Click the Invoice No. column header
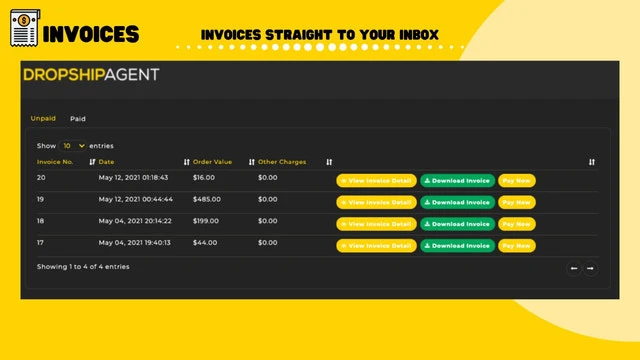This screenshot has width=640, height=360. (55, 162)
